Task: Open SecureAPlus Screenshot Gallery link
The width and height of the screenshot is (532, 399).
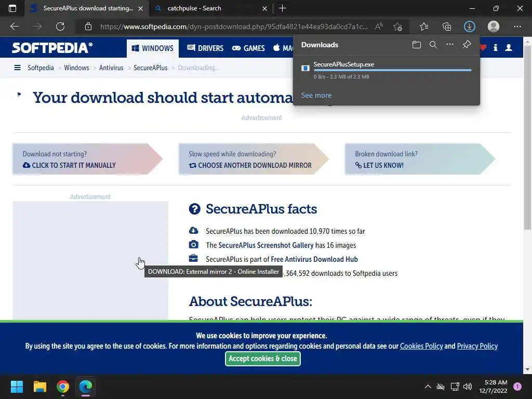Action: coord(265,245)
